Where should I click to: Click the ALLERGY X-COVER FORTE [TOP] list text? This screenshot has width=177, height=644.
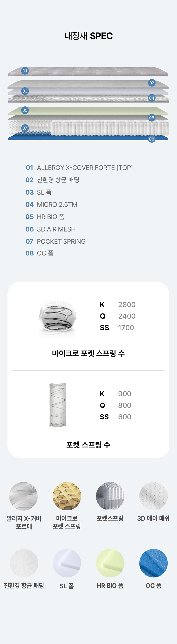85,168
